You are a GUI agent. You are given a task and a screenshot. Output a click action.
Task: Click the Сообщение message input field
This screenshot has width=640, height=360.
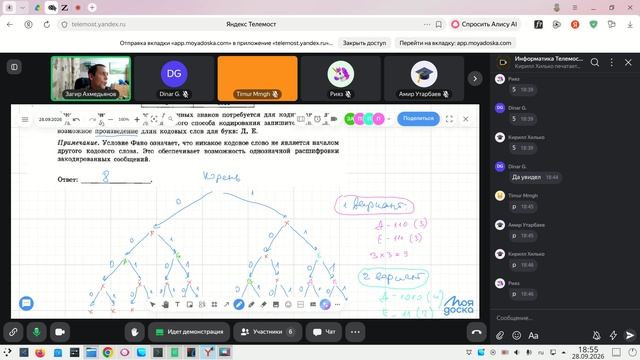tap(563, 318)
